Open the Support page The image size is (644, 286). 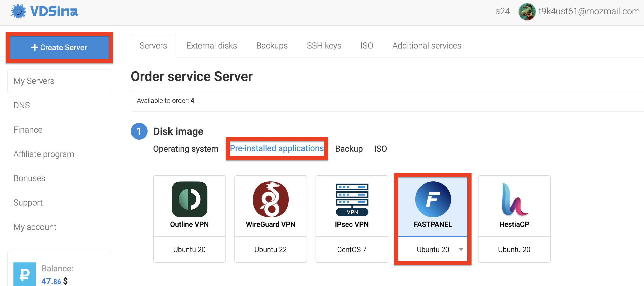tap(28, 203)
